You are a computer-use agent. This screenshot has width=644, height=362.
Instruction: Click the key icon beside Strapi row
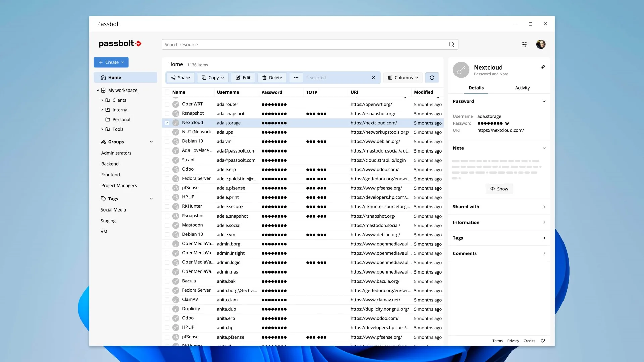pos(176,160)
